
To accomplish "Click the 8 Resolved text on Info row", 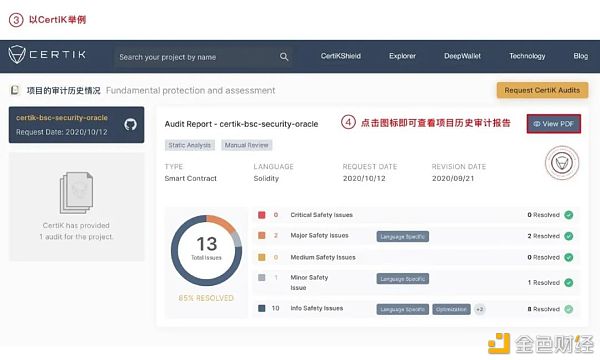I will coord(543,309).
